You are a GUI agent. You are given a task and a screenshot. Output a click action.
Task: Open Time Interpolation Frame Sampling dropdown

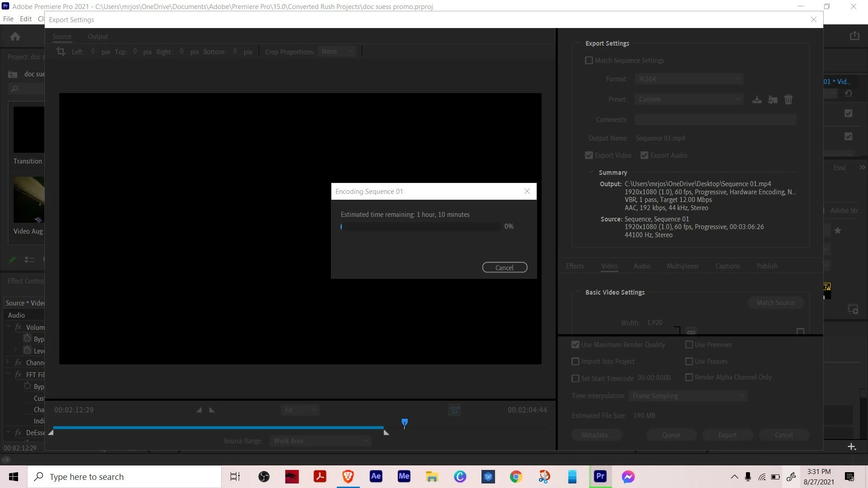pyautogui.click(x=687, y=396)
